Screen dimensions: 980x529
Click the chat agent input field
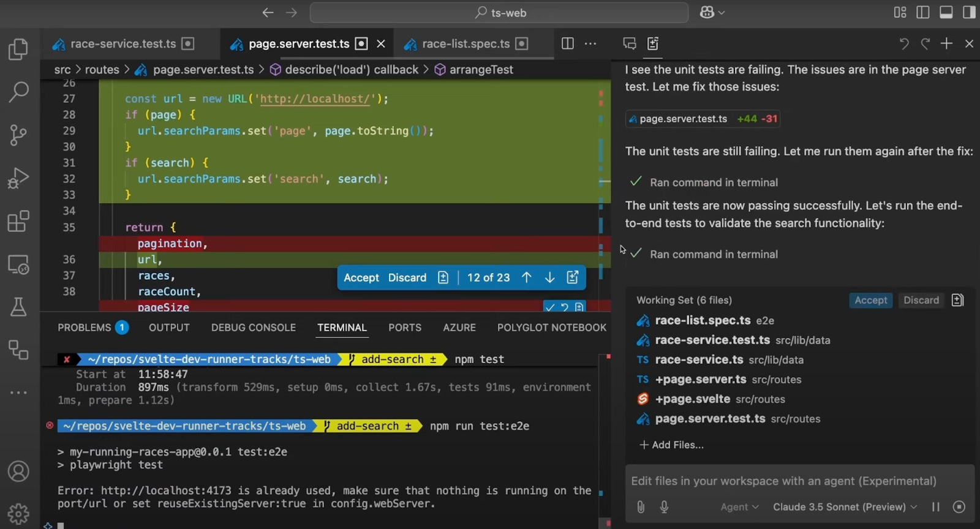click(784, 481)
